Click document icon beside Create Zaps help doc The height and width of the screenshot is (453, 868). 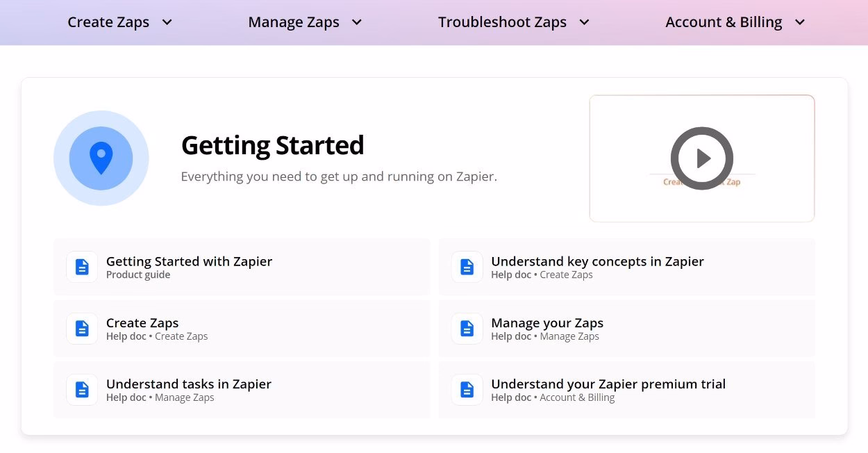(82, 329)
